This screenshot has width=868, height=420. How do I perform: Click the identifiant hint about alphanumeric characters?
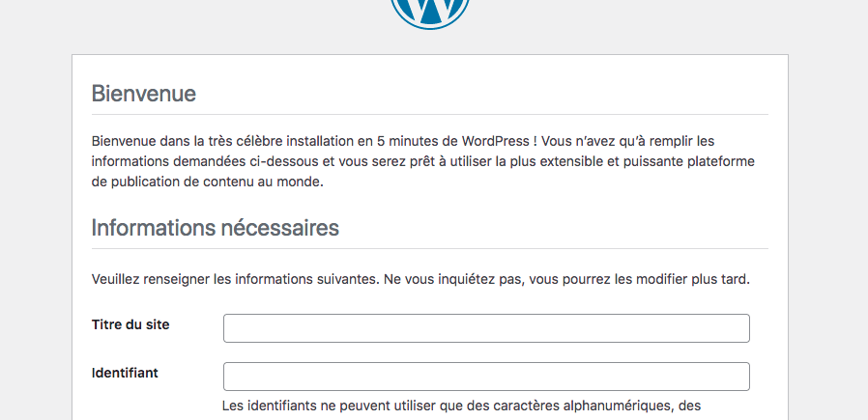pyautogui.click(x=461, y=406)
